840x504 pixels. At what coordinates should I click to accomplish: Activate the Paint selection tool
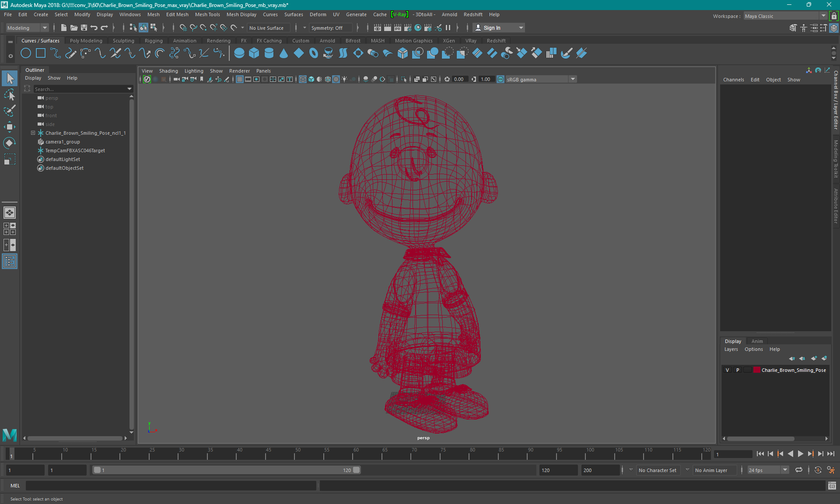pyautogui.click(x=10, y=111)
